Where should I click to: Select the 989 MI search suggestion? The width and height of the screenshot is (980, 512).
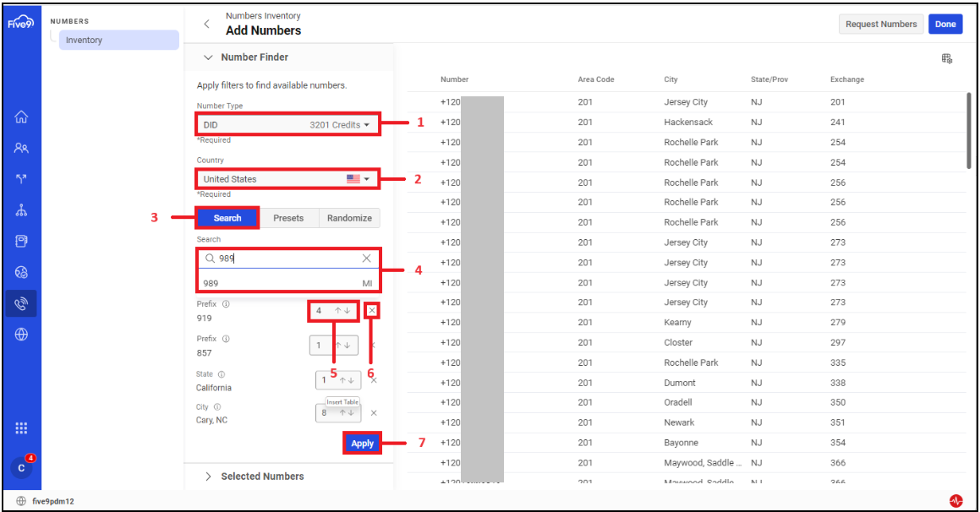(x=288, y=283)
